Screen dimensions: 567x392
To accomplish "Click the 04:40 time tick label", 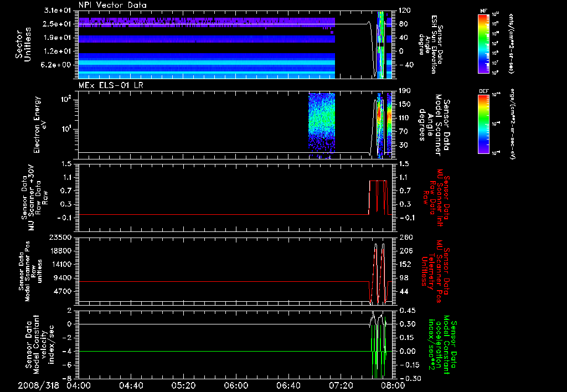I will [x=131, y=385].
